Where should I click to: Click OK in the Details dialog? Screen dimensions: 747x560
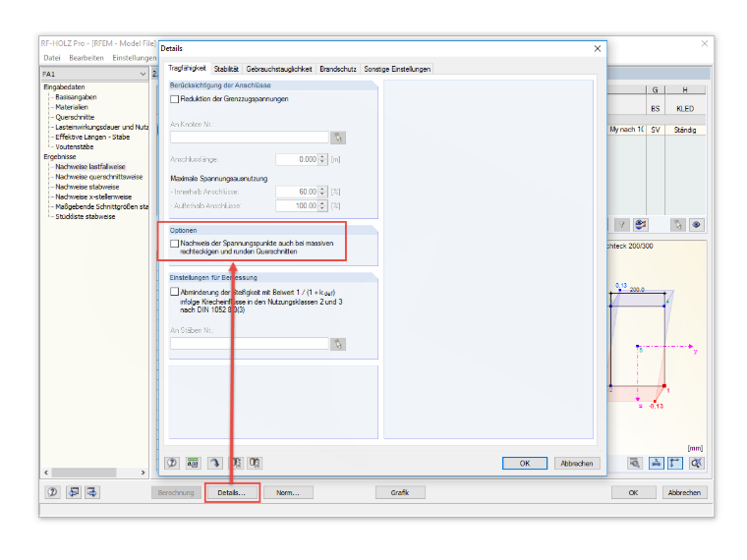click(x=525, y=463)
